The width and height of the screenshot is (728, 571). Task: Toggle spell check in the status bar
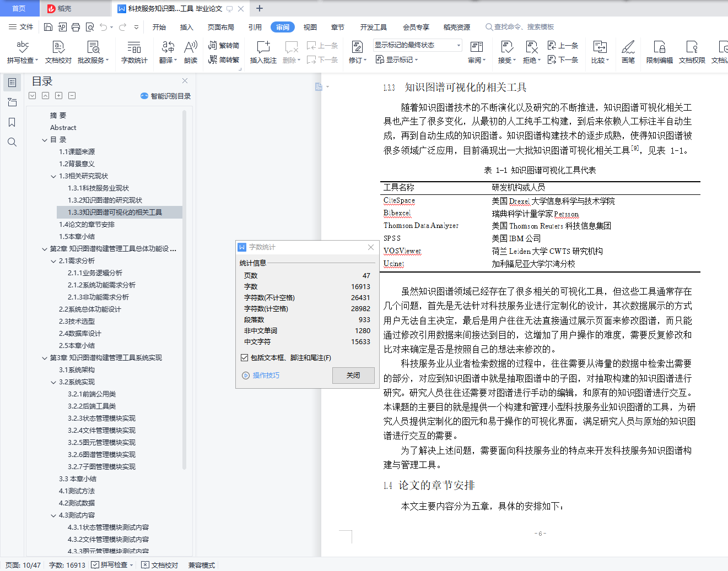click(x=112, y=565)
